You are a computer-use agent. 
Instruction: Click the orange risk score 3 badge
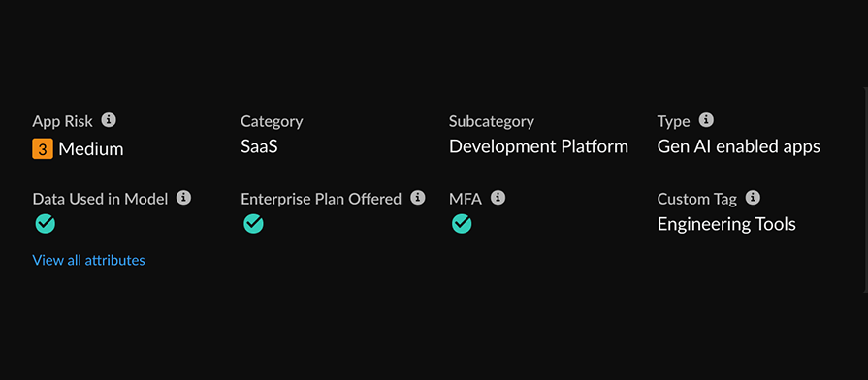[43, 148]
